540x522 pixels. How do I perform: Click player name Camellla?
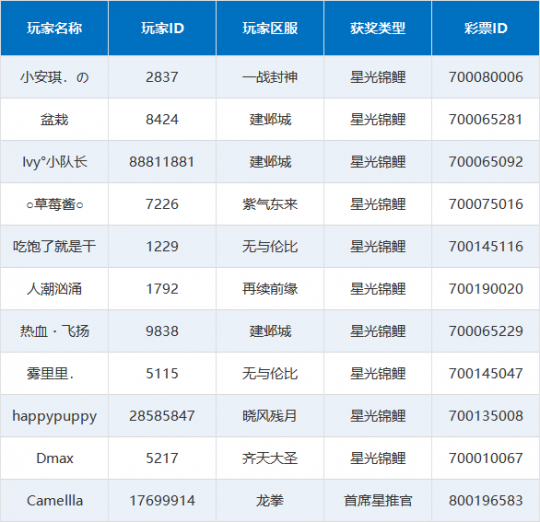coord(55,501)
